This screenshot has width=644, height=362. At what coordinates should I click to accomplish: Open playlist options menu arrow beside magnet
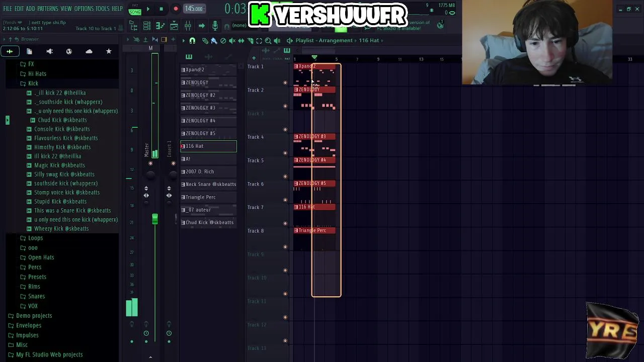(x=183, y=40)
